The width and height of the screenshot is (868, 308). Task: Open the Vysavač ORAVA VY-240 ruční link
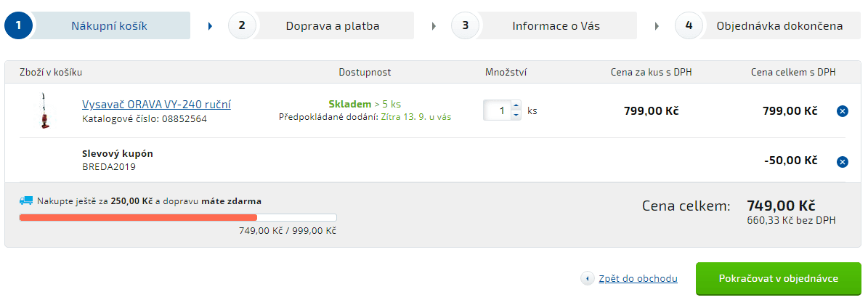tap(156, 104)
